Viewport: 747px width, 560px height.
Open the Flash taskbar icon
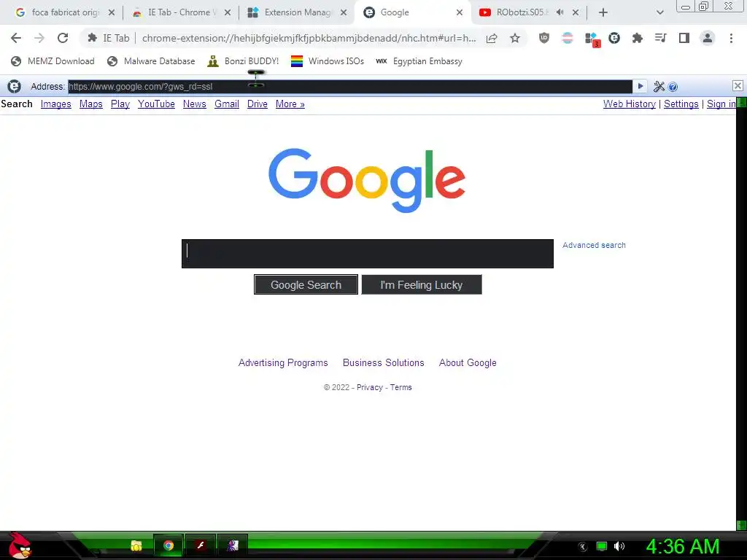click(201, 545)
